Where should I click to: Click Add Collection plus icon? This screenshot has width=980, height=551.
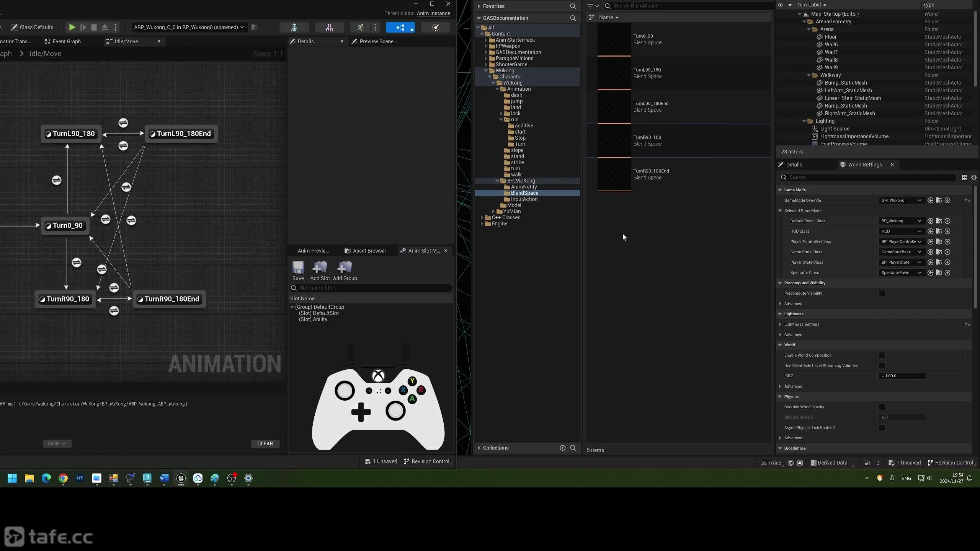tap(562, 448)
